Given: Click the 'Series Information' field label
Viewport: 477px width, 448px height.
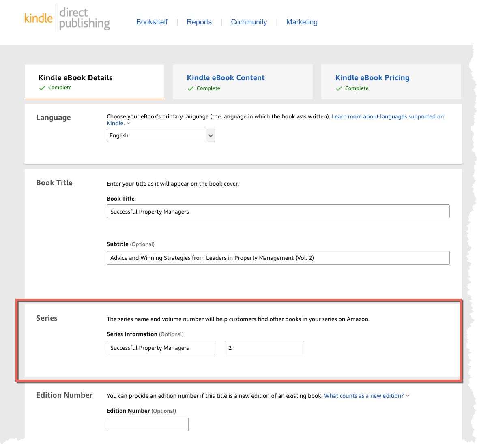Looking at the screenshot, I should point(145,334).
